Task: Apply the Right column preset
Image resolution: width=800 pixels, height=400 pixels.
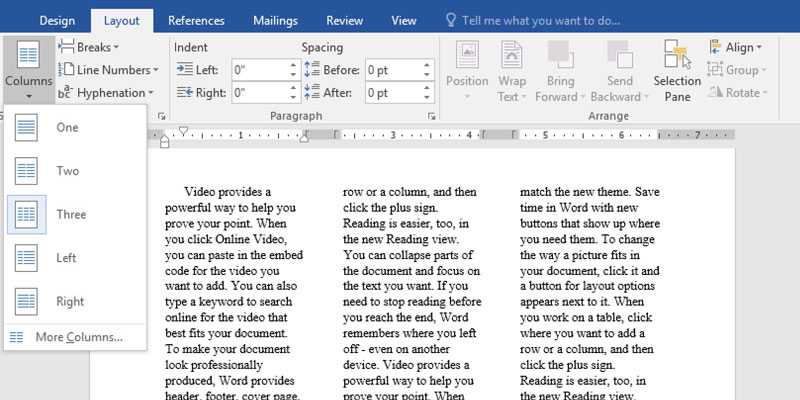Action: [x=27, y=301]
